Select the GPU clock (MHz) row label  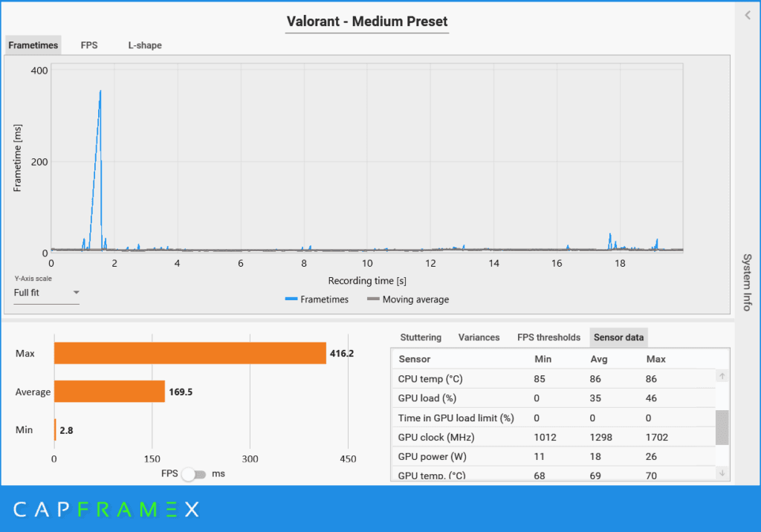tap(435, 437)
